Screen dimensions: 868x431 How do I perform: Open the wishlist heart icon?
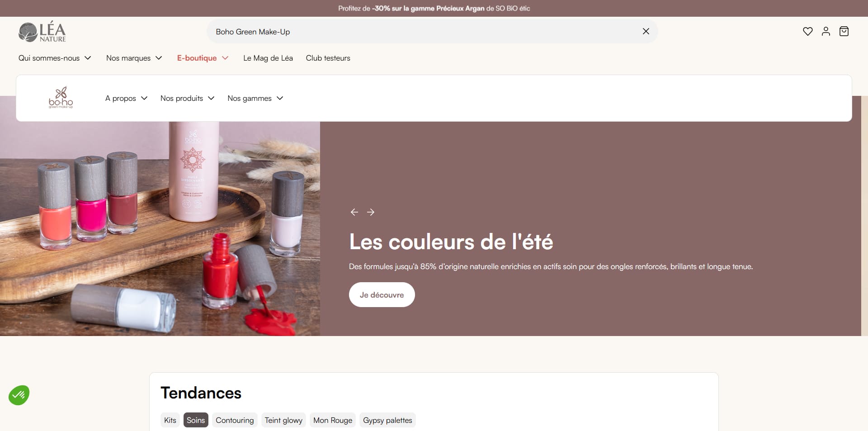pos(807,31)
